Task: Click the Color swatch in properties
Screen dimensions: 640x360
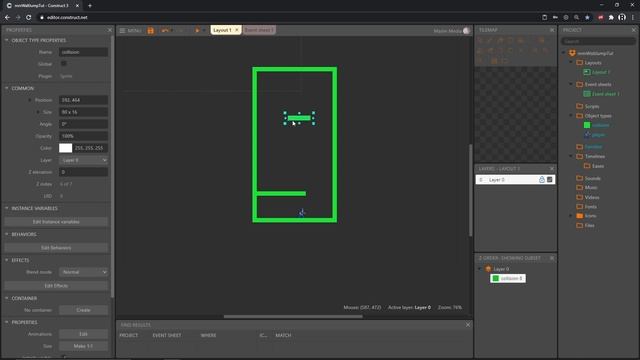Action: pos(65,148)
